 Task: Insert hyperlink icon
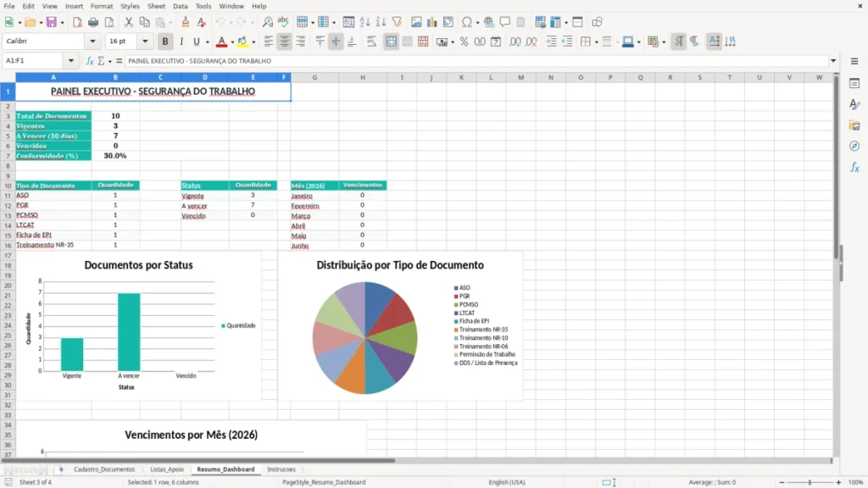point(489,22)
